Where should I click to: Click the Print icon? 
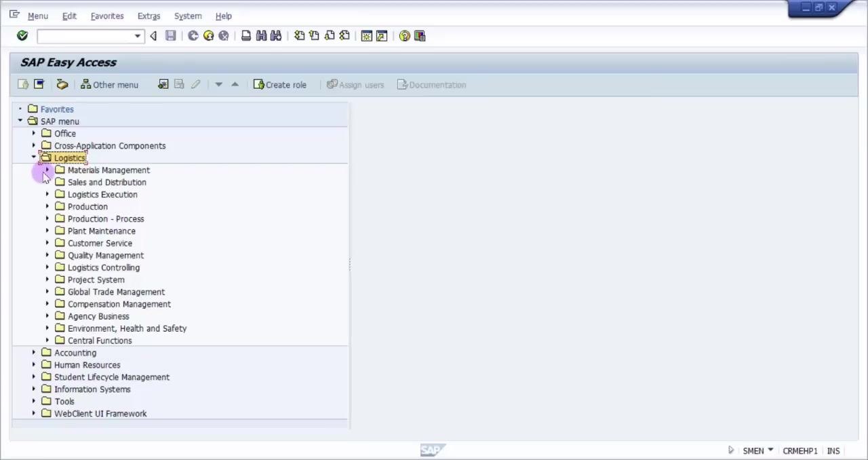pyautogui.click(x=246, y=36)
